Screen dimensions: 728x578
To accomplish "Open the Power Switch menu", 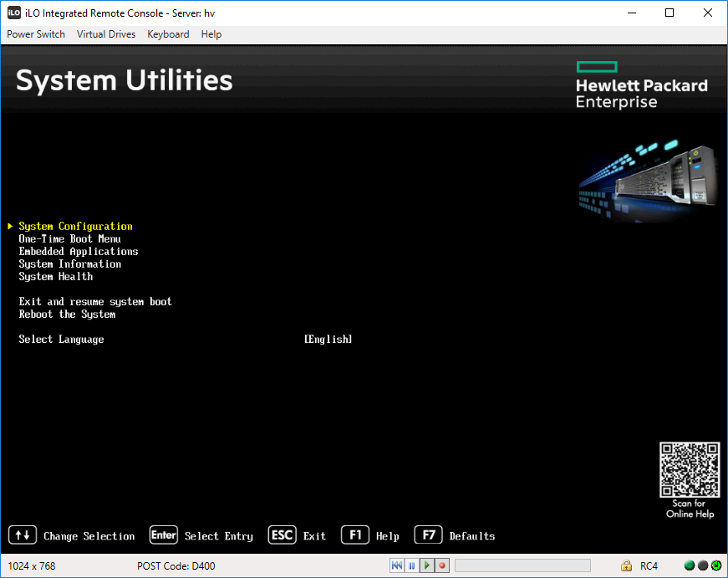I will (x=36, y=34).
